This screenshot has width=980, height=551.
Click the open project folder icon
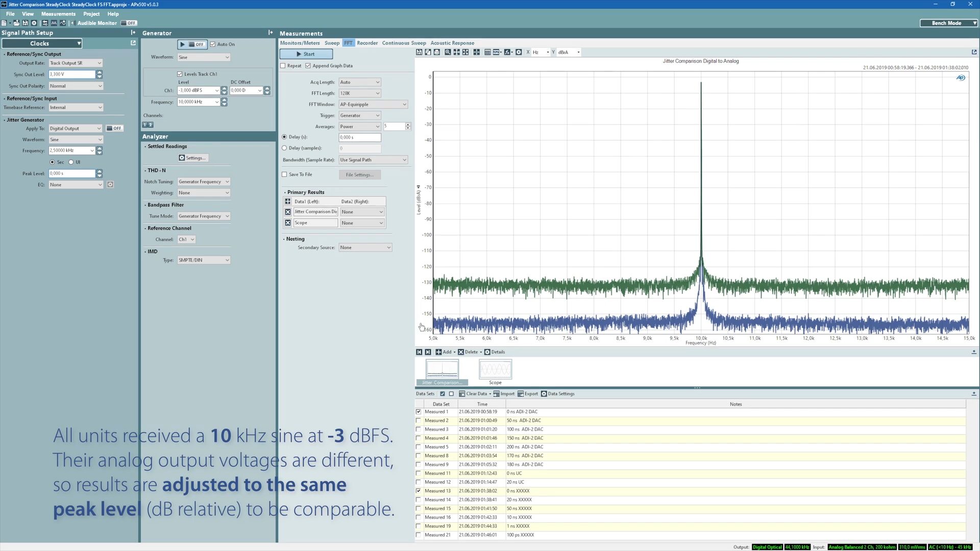point(16,23)
